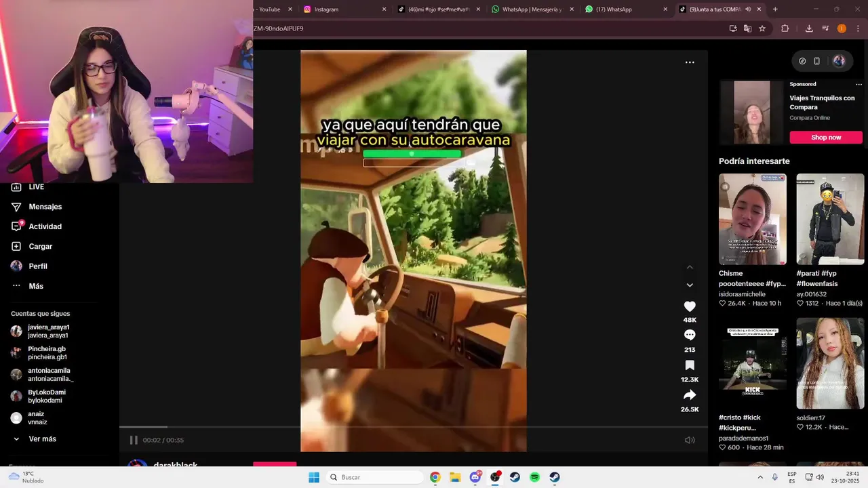Open the Viajes Tranquilos con Compara ad title
The height and width of the screenshot is (488, 868).
tap(822, 102)
